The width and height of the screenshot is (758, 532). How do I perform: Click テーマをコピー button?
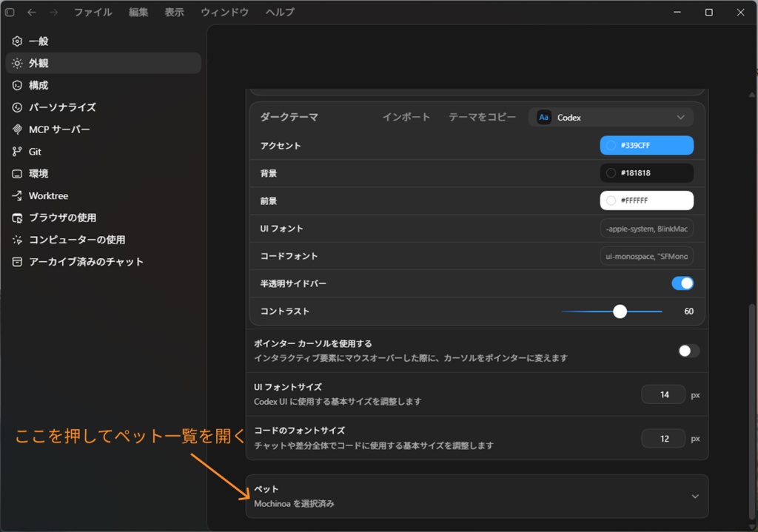pyautogui.click(x=482, y=118)
